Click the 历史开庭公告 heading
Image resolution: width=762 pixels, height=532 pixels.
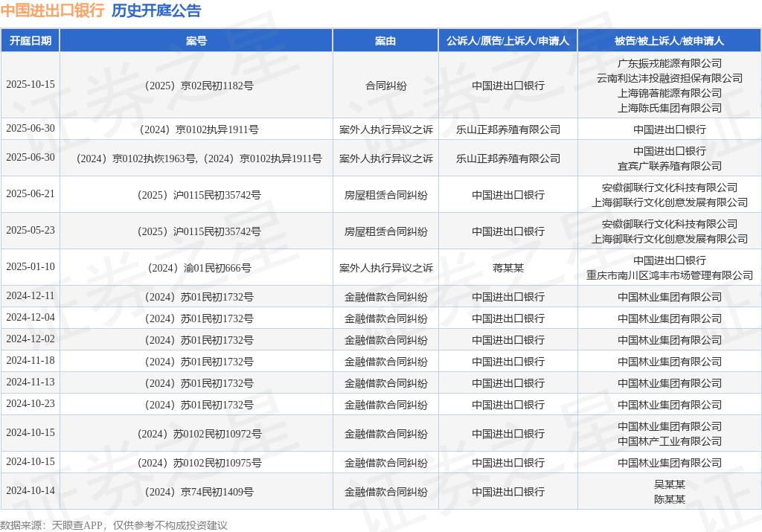(156, 10)
